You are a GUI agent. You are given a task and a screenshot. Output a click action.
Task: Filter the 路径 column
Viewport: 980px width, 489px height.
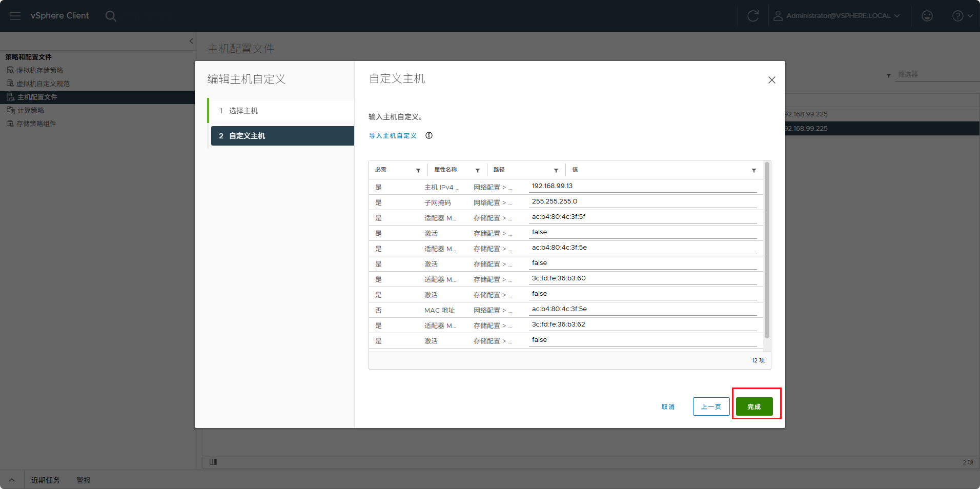[556, 170]
